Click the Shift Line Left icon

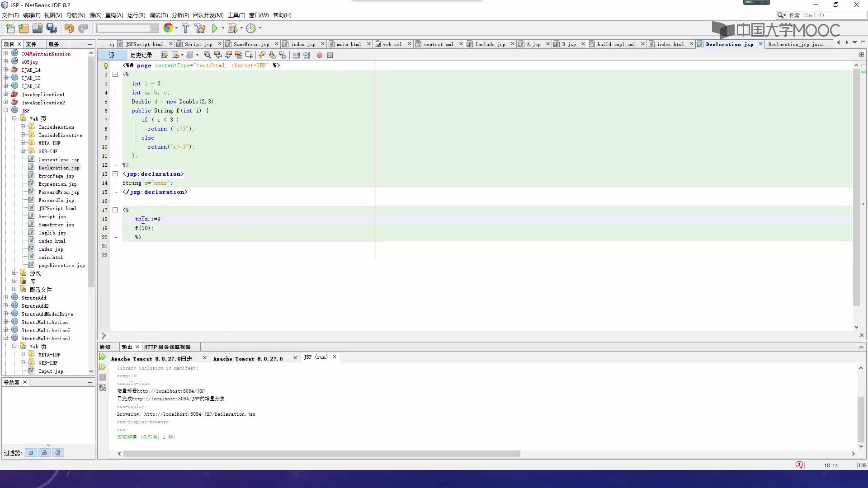(296, 55)
